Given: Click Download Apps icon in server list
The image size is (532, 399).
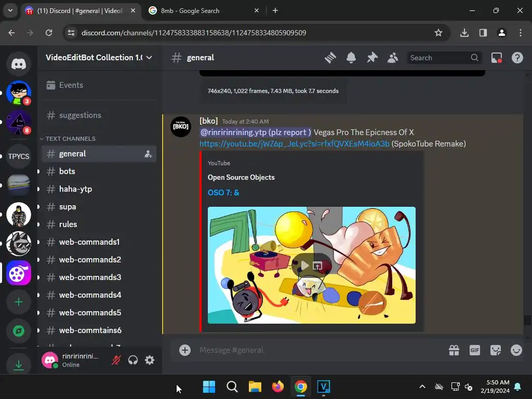Looking at the screenshot, I should [19, 365].
